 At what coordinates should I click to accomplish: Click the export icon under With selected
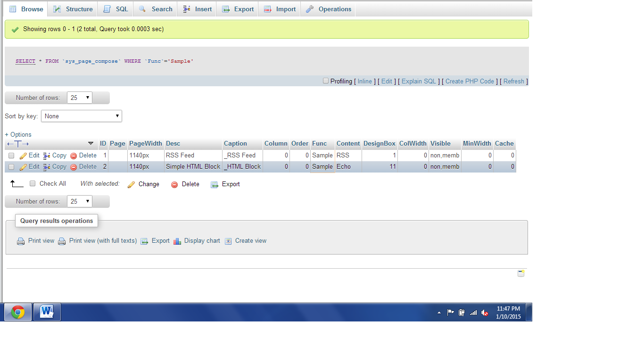[215, 184]
